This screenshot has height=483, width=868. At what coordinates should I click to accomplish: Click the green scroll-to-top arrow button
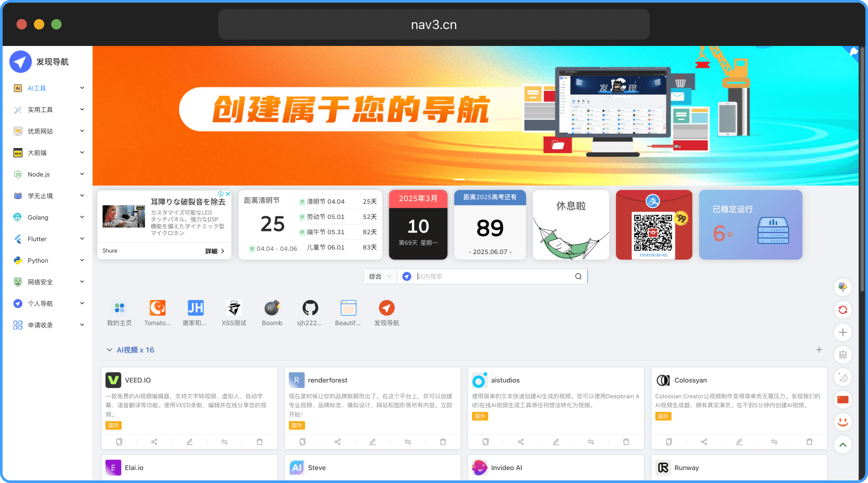click(843, 445)
